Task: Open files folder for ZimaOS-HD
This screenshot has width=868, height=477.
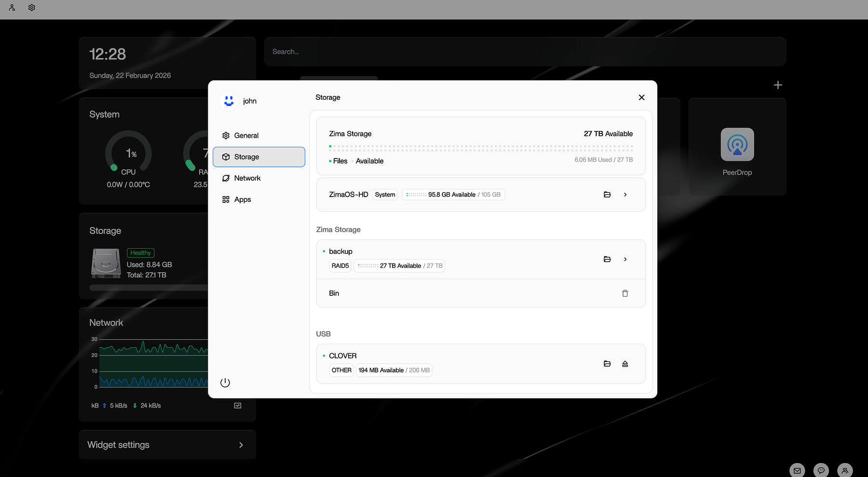Action: tap(607, 195)
